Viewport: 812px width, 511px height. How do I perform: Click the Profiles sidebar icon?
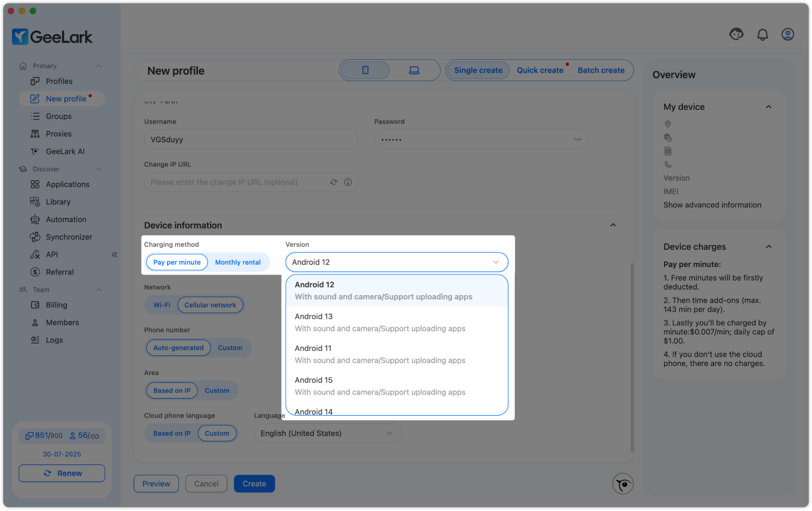(35, 81)
